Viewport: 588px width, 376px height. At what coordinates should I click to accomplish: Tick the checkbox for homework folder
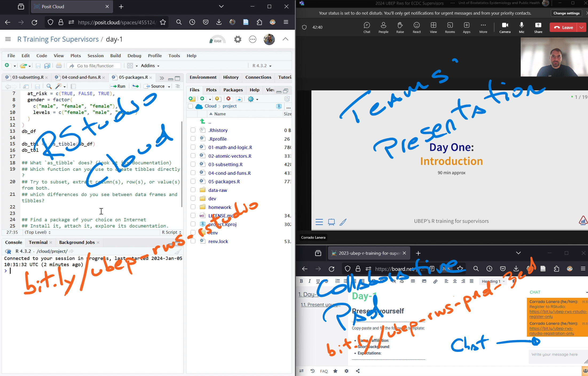pyautogui.click(x=193, y=207)
